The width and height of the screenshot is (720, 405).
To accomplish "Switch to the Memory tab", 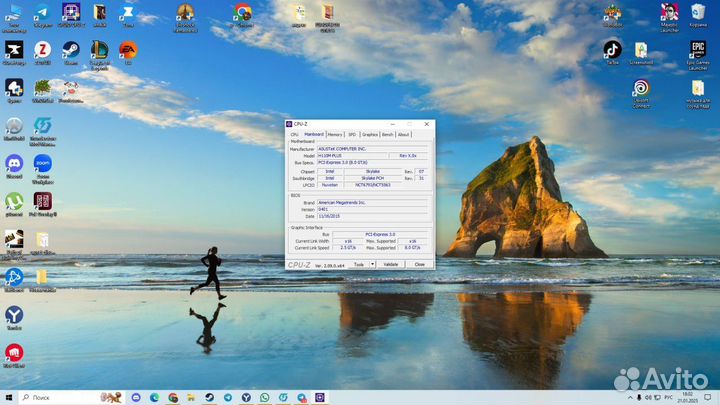I will tap(335, 134).
